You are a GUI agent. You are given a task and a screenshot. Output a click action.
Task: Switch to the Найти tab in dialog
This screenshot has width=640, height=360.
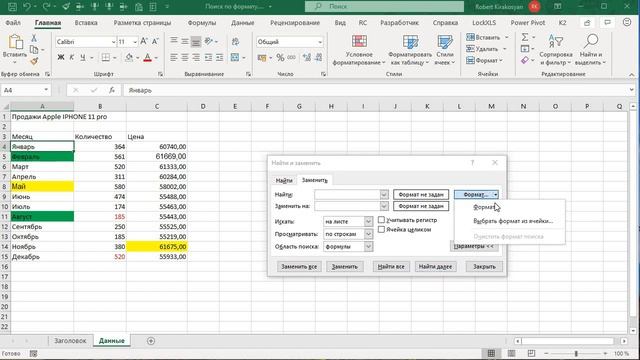(284, 180)
